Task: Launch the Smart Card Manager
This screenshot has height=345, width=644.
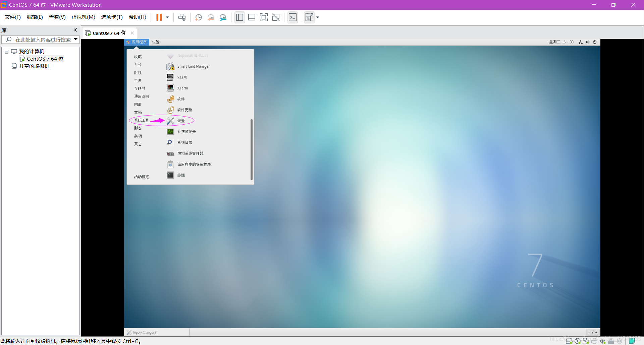Action: [194, 66]
